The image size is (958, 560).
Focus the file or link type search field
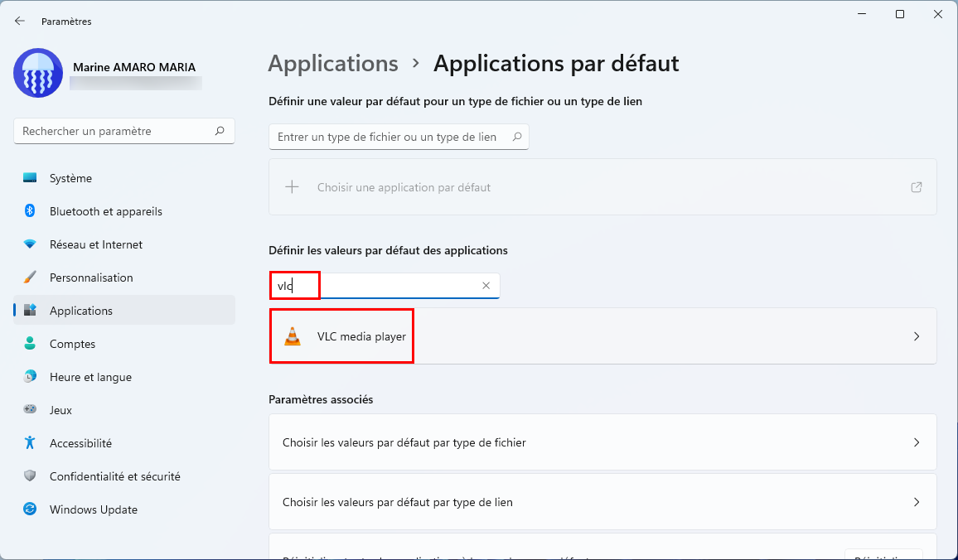(399, 137)
